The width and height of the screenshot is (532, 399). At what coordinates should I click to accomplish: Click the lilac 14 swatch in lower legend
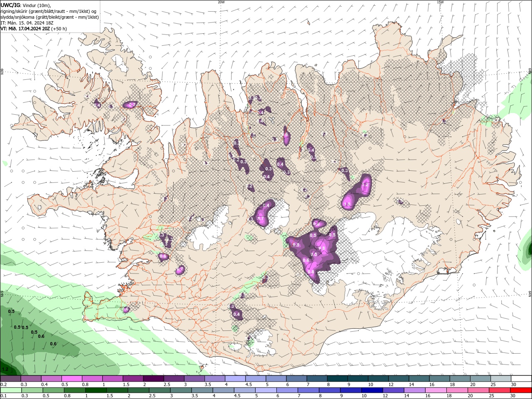pyautogui.click(x=414, y=390)
